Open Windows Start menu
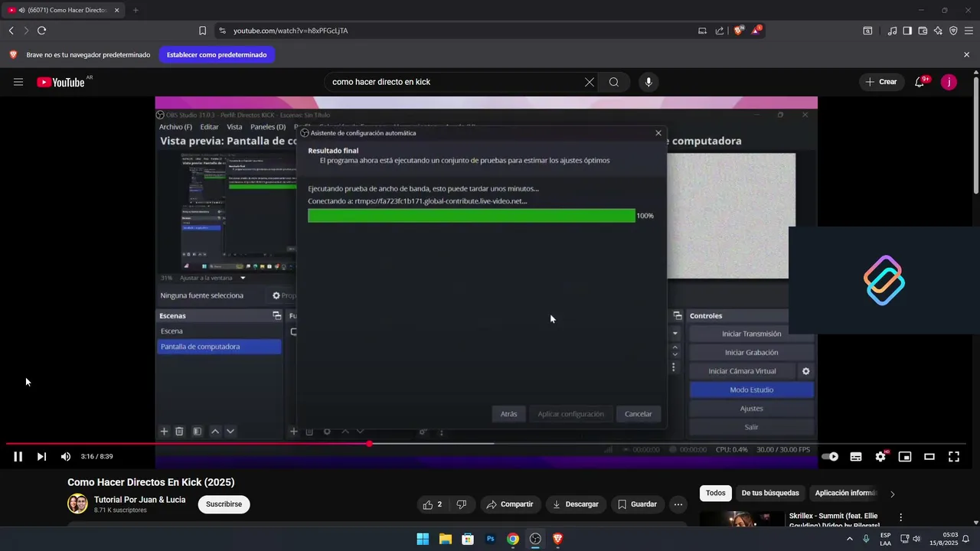The image size is (980, 551). (x=423, y=539)
